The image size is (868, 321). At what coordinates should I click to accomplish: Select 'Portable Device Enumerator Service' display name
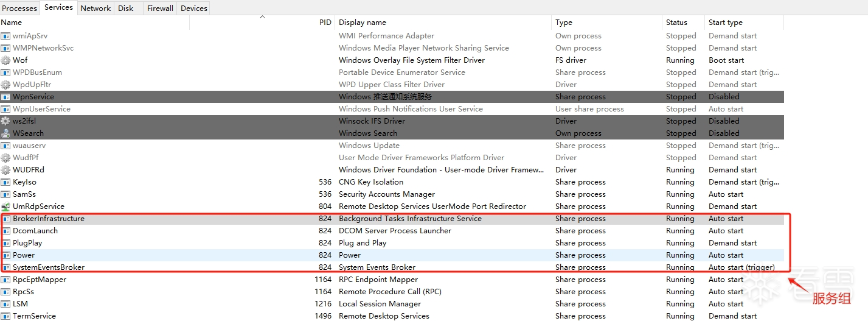click(402, 72)
